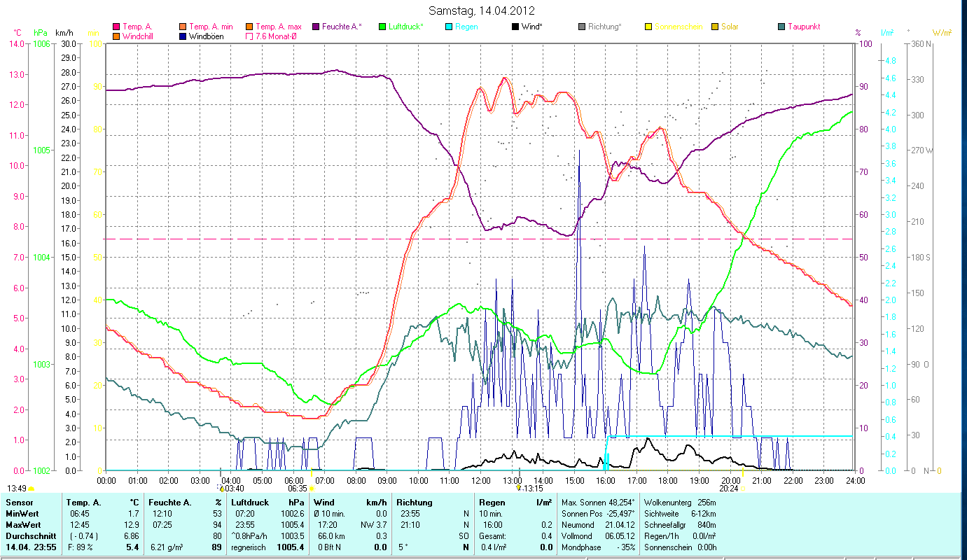The height and width of the screenshot is (560, 967).
Task: Click the Vollmond date 06.05.12
Action: click(x=620, y=535)
